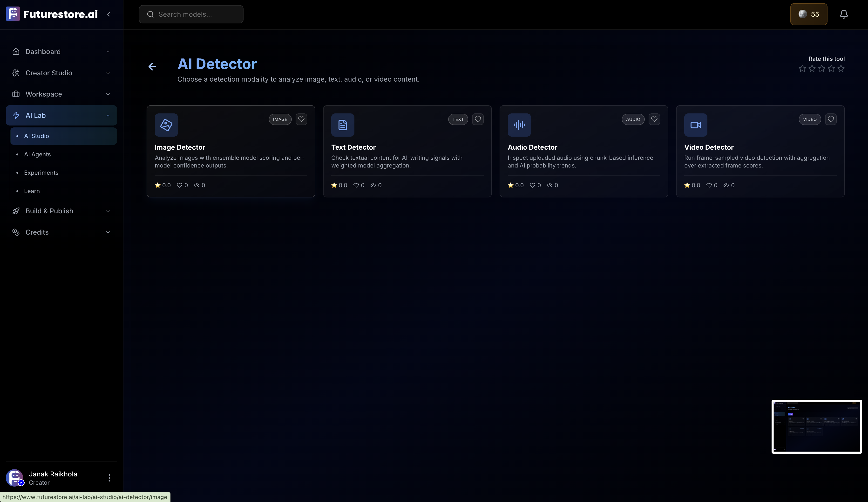Expand the Dashboard menu chevron
This screenshot has width=868, height=502.
click(x=108, y=52)
